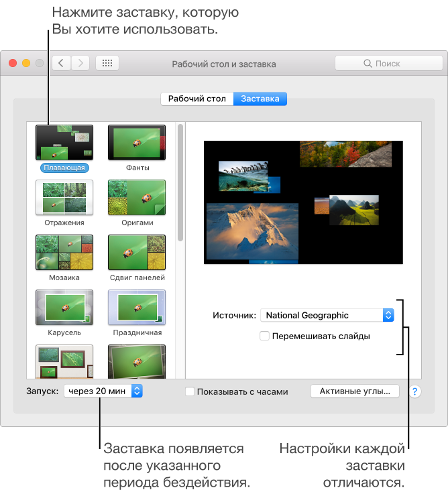Open the Активные углы… button
This screenshot has width=448, height=496.
[355, 391]
